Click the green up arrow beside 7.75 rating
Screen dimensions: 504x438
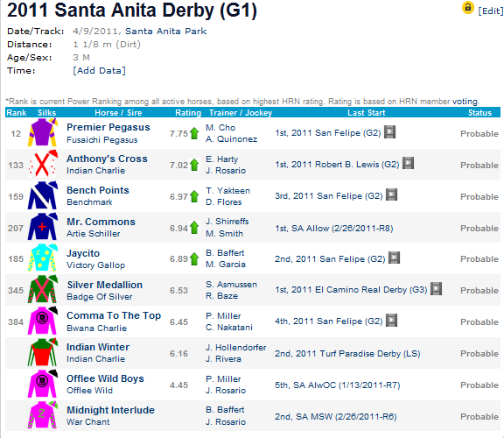click(194, 133)
